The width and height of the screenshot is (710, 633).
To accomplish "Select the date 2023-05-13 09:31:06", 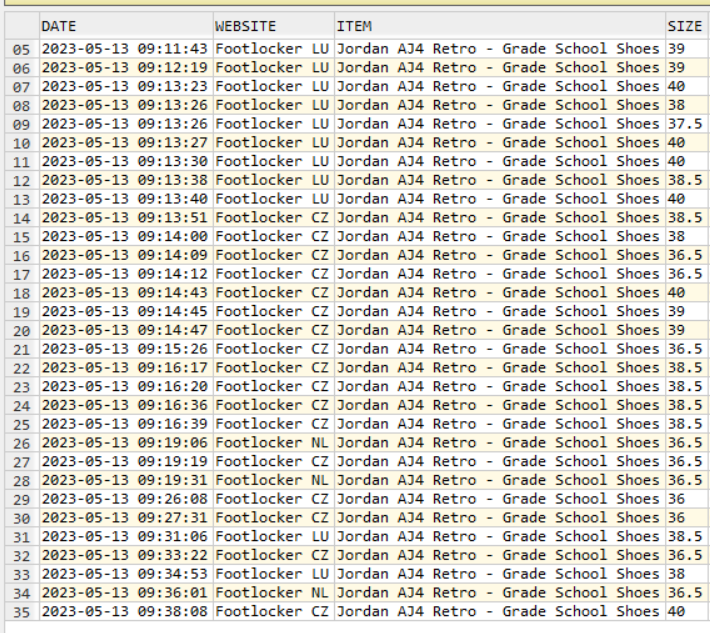I will click(x=125, y=537).
